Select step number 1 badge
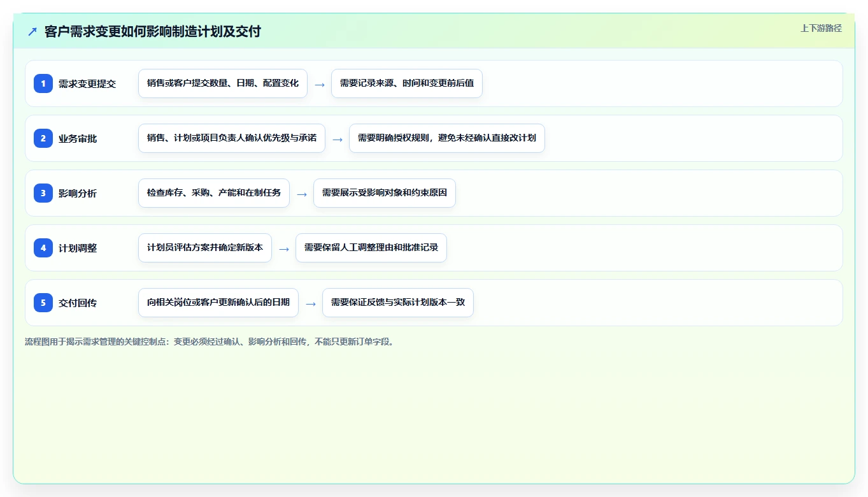The height and width of the screenshot is (497, 868). tap(43, 83)
